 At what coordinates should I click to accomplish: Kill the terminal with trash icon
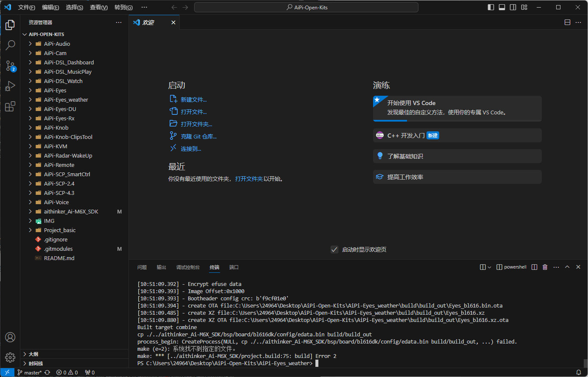point(545,267)
